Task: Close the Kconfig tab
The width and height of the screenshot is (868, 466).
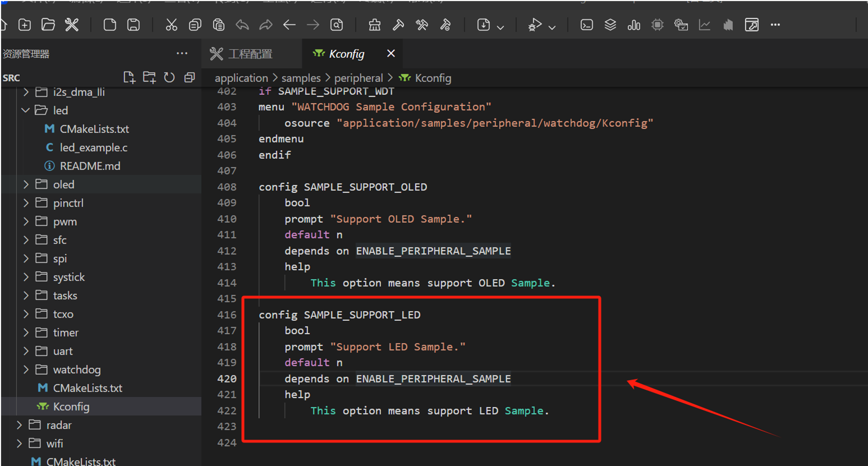Action: pyautogui.click(x=391, y=53)
